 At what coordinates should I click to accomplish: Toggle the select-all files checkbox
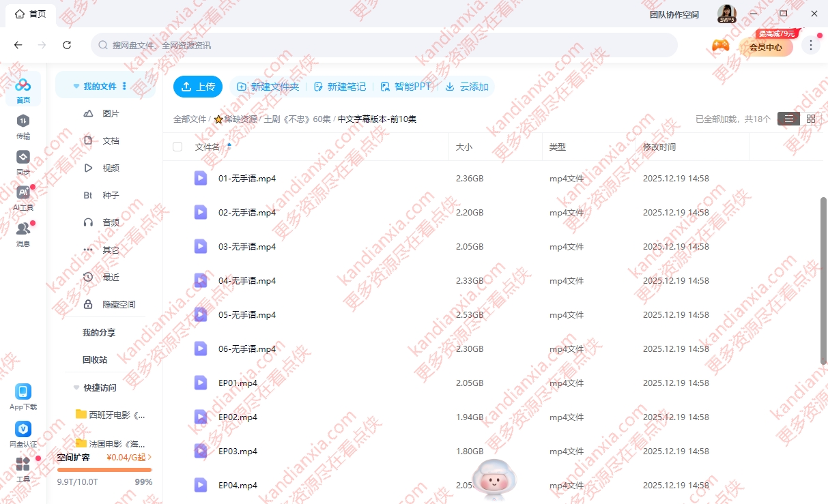pyautogui.click(x=177, y=146)
